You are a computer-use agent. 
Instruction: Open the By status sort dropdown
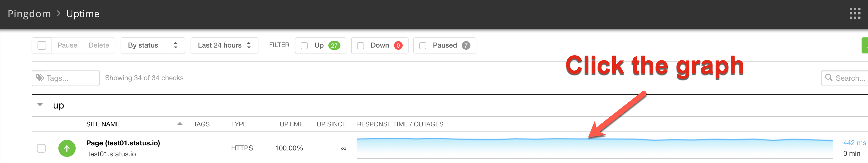[153, 45]
